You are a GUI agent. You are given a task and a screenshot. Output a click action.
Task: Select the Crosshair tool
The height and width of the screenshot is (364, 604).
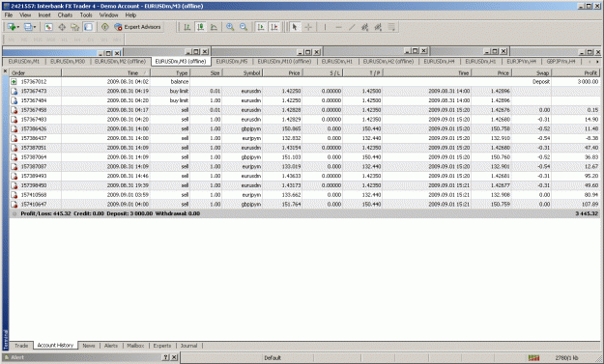(x=308, y=27)
